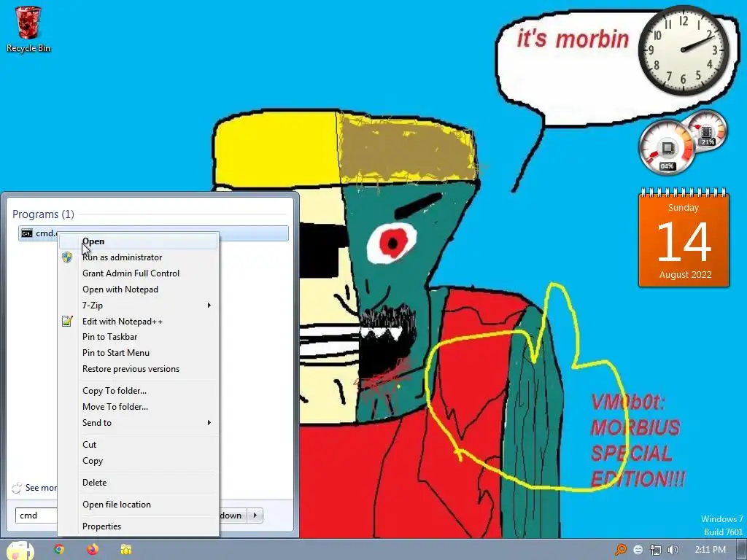Select Run as administrator

[x=138, y=257]
